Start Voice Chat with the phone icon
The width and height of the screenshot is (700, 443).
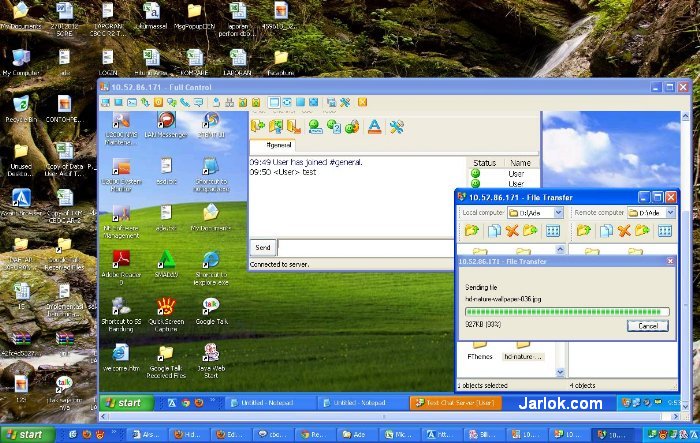[x=185, y=103]
